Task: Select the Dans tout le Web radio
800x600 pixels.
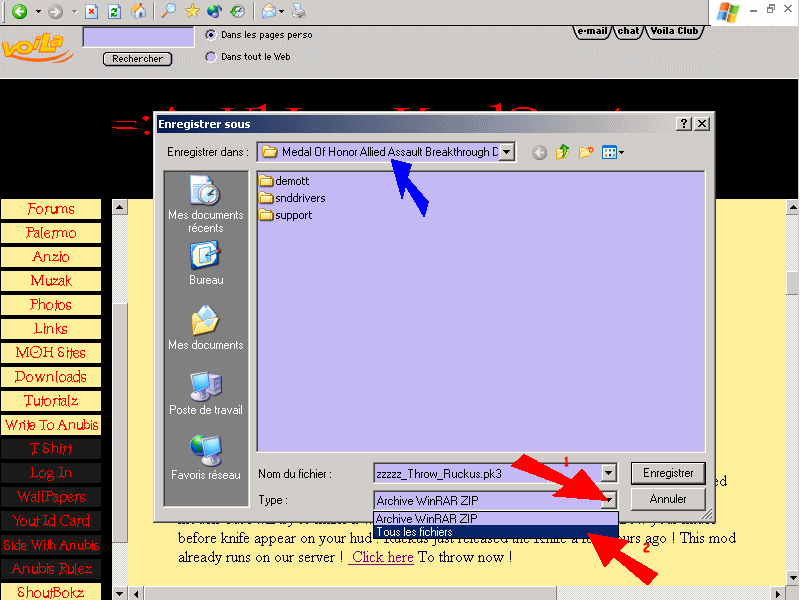Action: 210,57
